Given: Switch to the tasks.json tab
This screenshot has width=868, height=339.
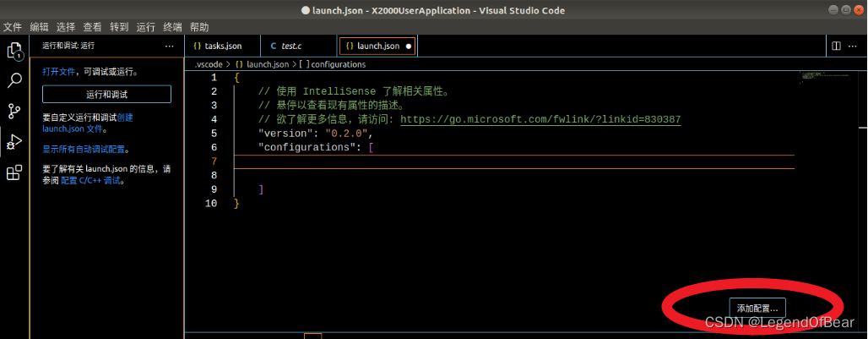Looking at the screenshot, I should click(223, 46).
